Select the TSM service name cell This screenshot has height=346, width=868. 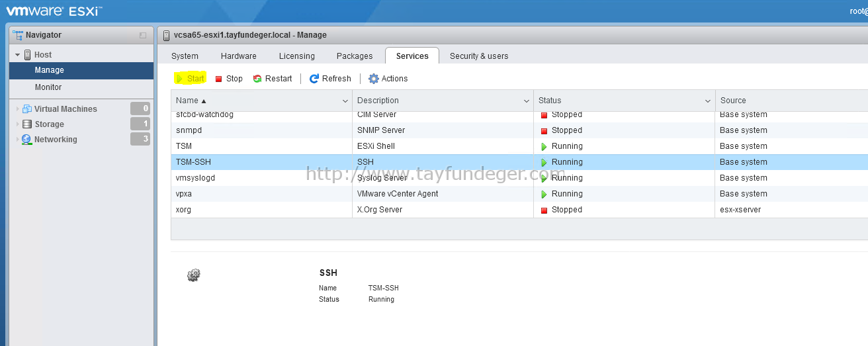click(261, 146)
